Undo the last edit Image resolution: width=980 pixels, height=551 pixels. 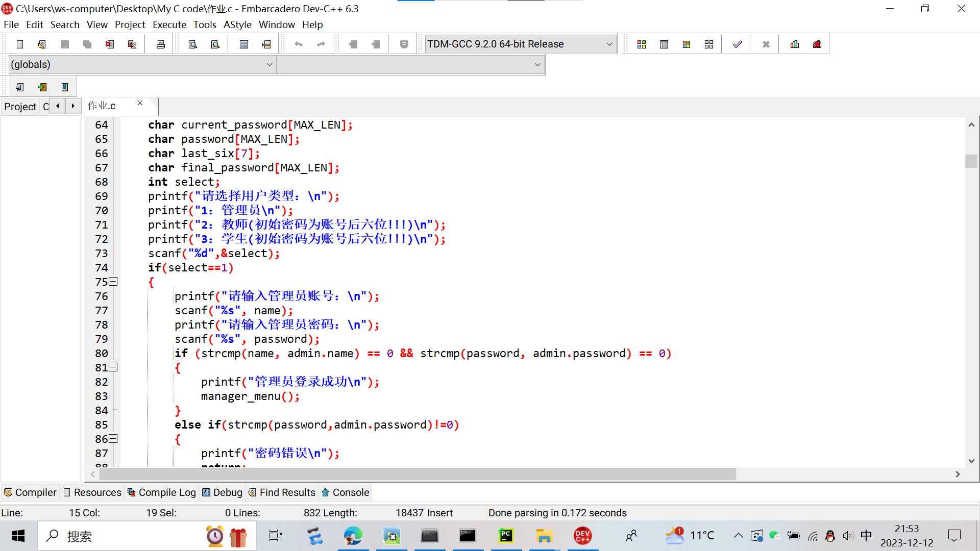(299, 44)
